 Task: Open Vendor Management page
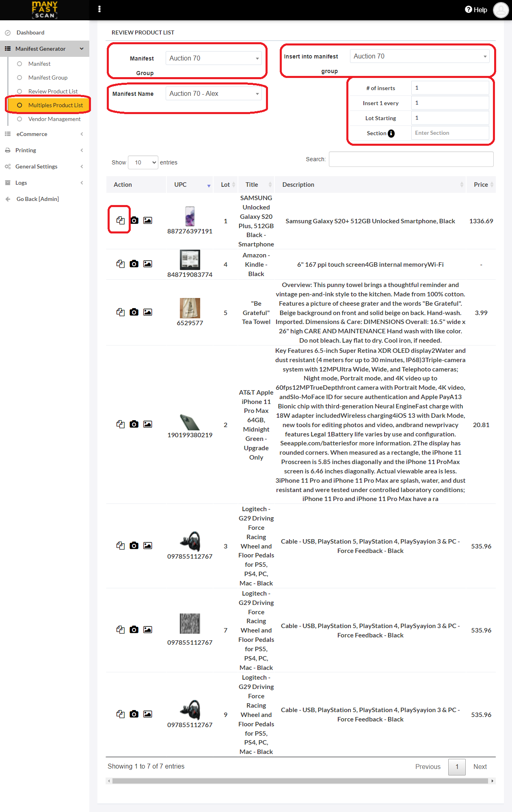tap(54, 119)
